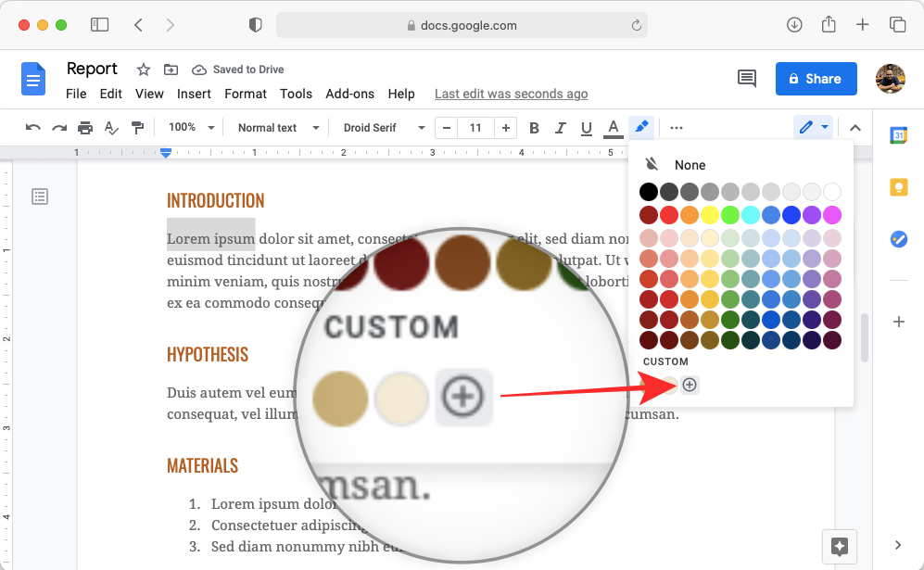Open the font family dropdown
Viewport: 924px width, 570px height.
(382, 127)
